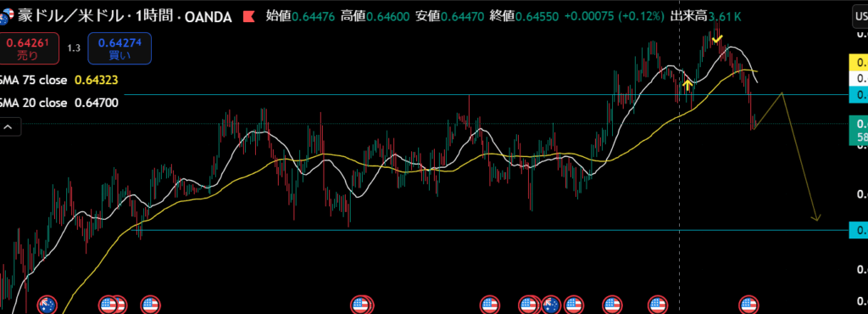Click the OANDA broker label in title

tap(208, 17)
